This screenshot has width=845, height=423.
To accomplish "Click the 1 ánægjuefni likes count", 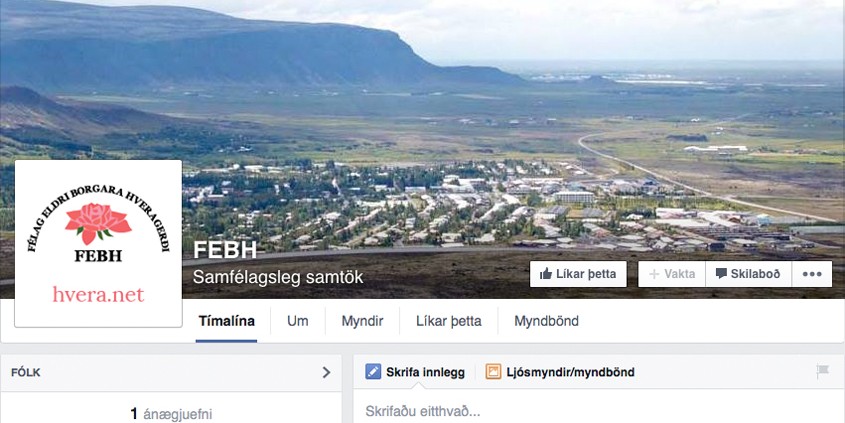I will coord(171,414).
